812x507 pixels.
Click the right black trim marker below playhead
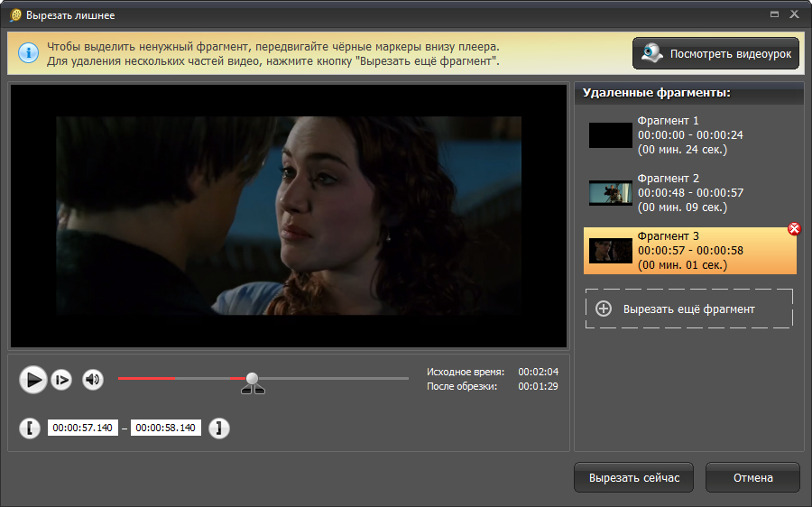259,390
